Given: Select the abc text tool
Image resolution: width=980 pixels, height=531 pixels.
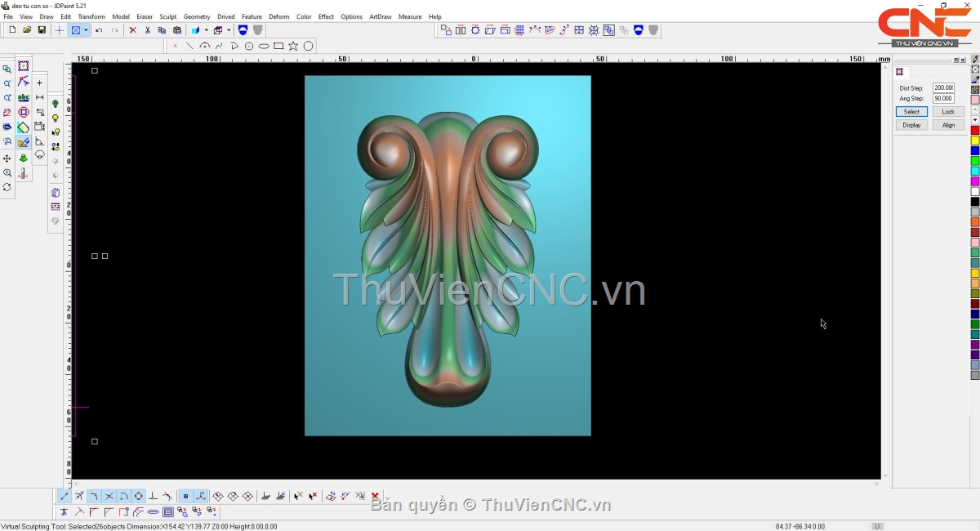Looking at the screenshot, I should coord(23,97).
